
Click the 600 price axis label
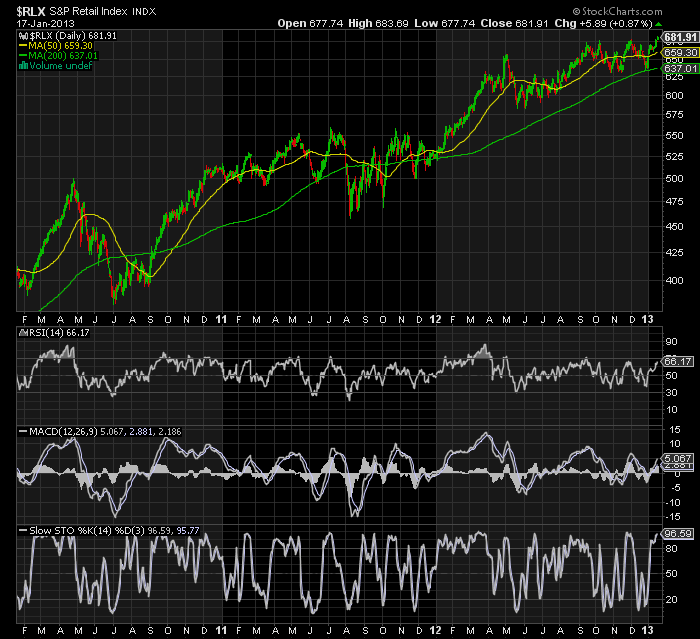674,96
